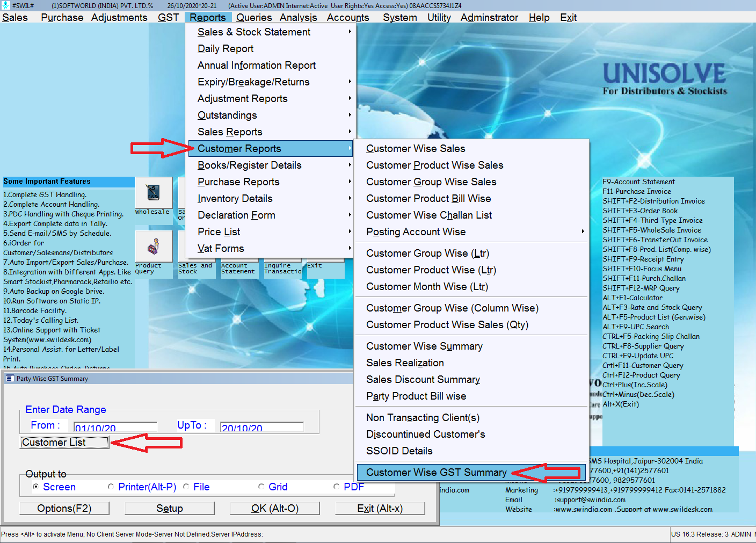Screen dimensions: 756x543
Task: Select Discountinued Customer's entry
Action: tap(471, 434)
